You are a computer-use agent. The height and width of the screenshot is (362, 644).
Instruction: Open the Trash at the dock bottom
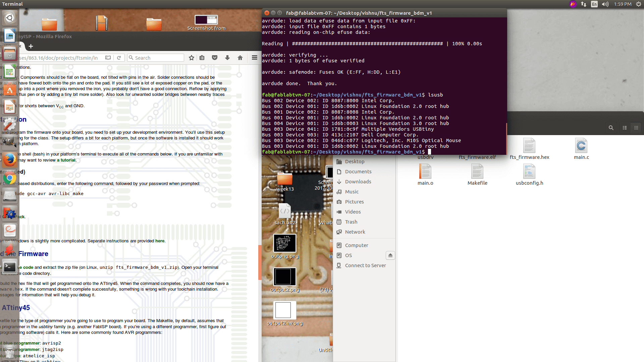10,352
